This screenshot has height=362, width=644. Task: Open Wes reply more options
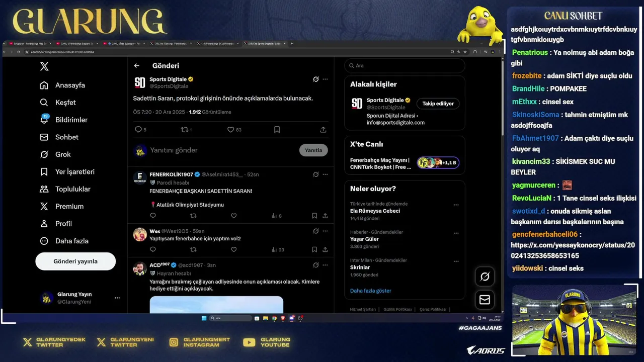pyautogui.click(x=325, y=231)
